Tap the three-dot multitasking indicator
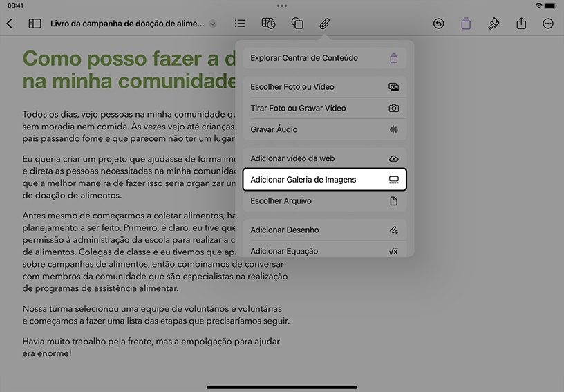Image resolution: width=564 pixels, height=392 pixels. click(282, 6)
